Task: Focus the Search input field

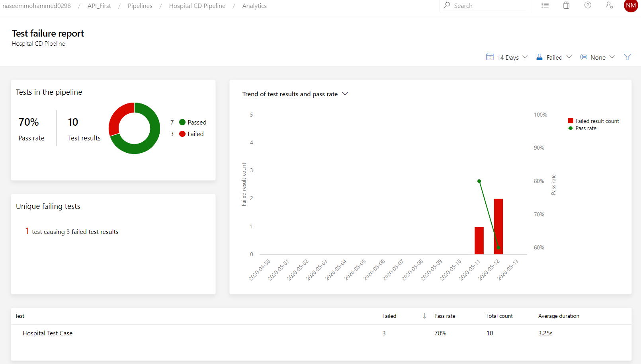Action: pyautogui.click(x=484, y=6)
